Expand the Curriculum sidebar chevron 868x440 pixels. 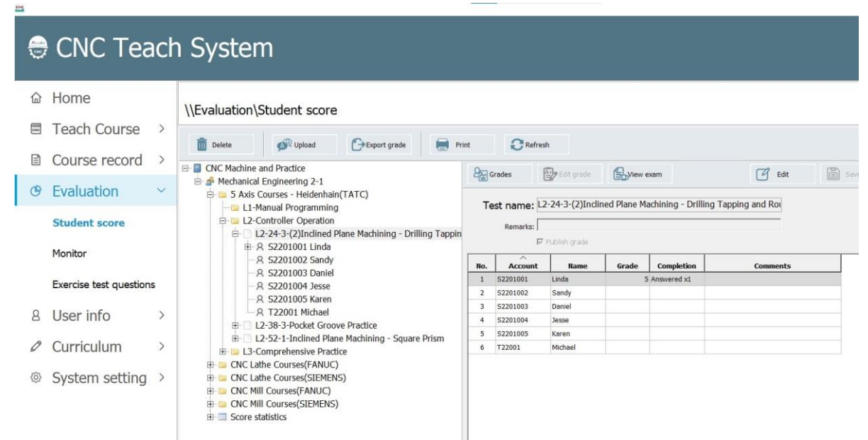pyautogui.click(x=161, y=347)
